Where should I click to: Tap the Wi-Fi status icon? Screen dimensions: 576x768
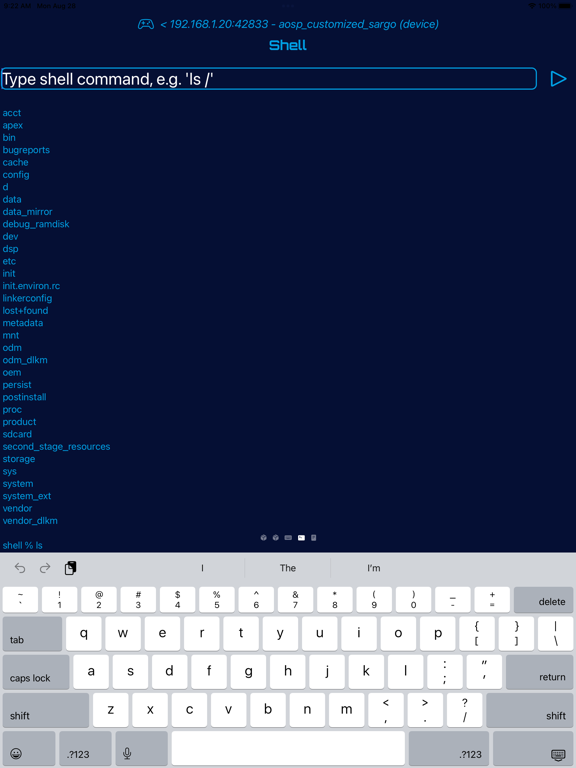(x=532, y=6)
